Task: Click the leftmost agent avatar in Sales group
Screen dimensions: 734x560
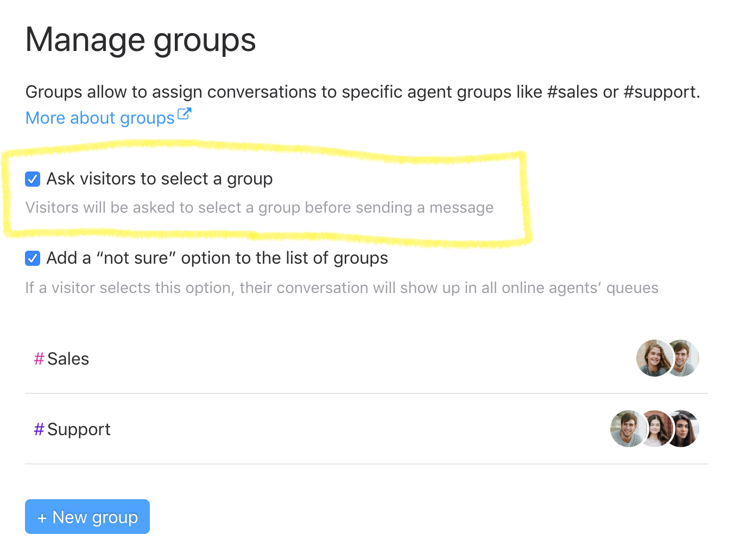Action: (653, 358)
